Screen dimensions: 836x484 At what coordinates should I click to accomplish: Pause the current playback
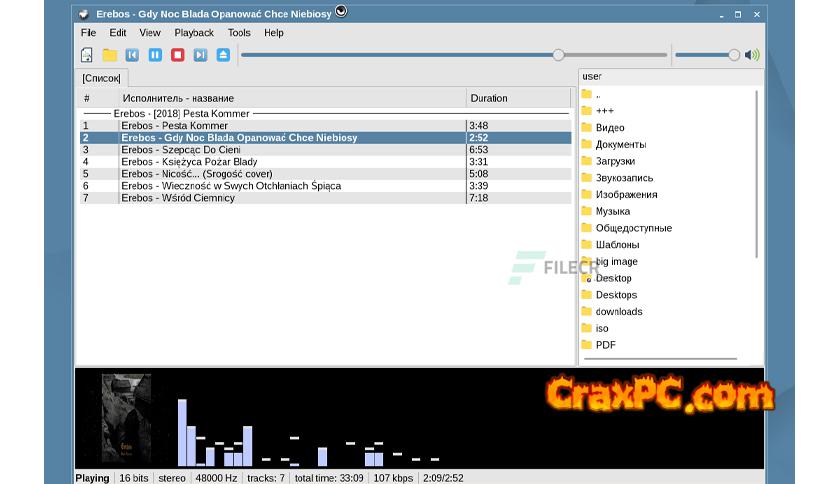point(155,55)
